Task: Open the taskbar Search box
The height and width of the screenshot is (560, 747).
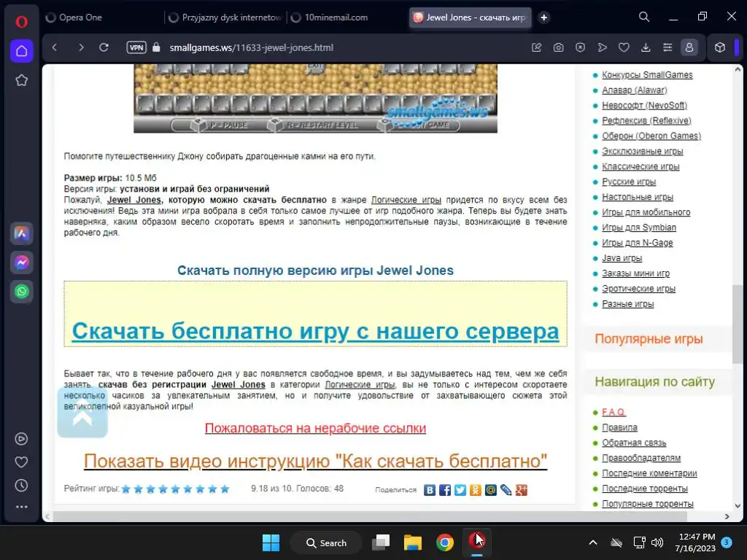Action: coord(326,542)
